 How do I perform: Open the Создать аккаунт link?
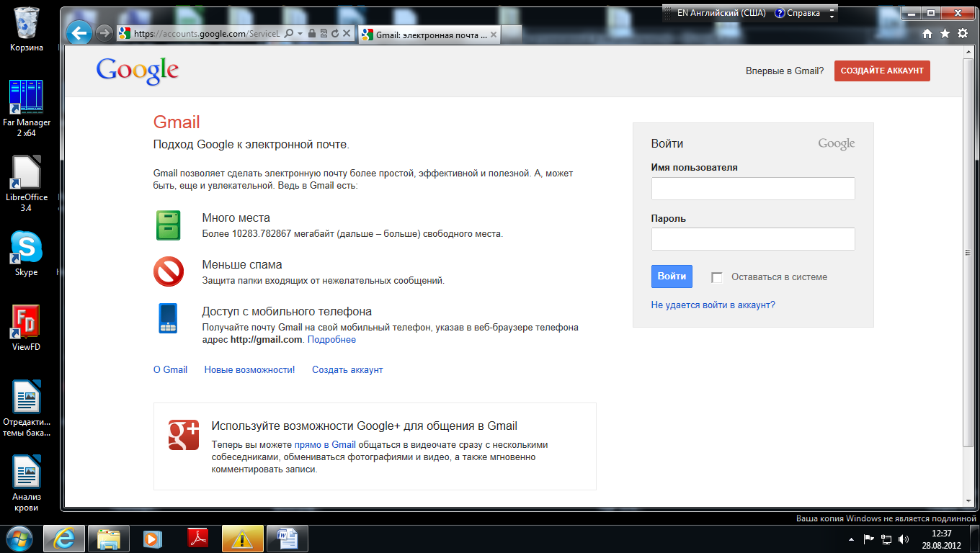tap(347, 370)
